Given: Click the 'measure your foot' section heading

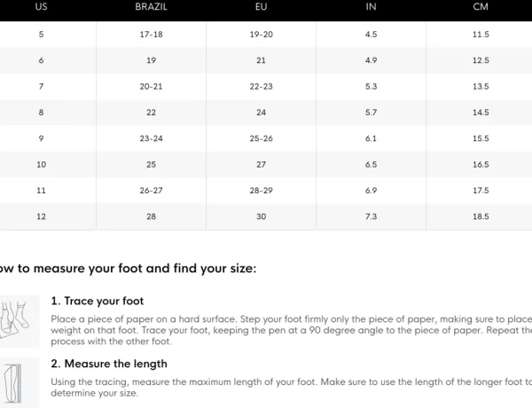Looking at the screenshot, I should [128, 269].
